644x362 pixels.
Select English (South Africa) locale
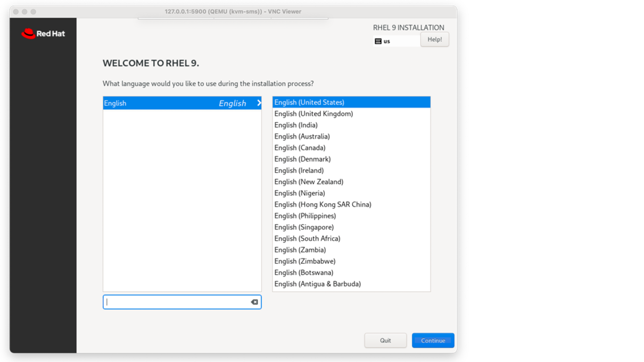click(x=307, y=238)
